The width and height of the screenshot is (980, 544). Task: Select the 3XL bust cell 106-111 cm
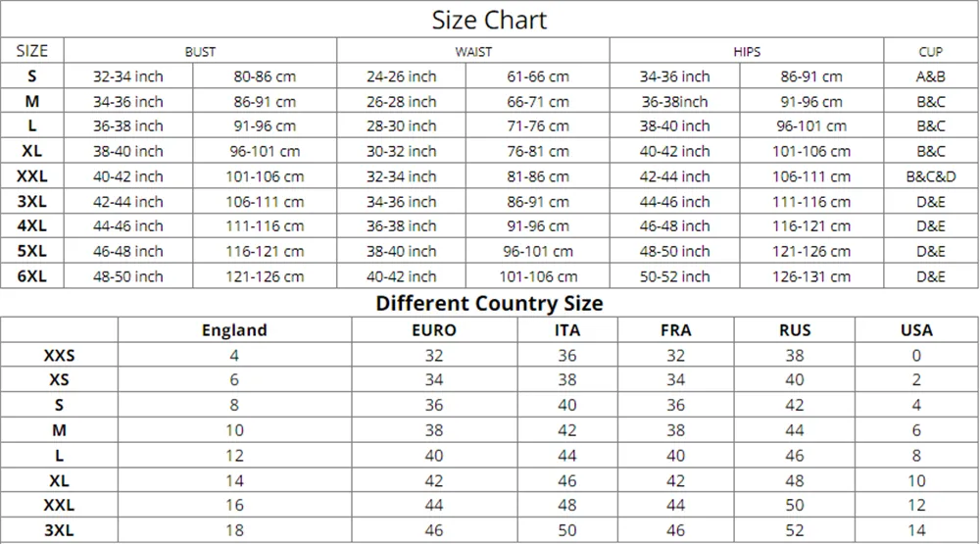tap(265, 202)
